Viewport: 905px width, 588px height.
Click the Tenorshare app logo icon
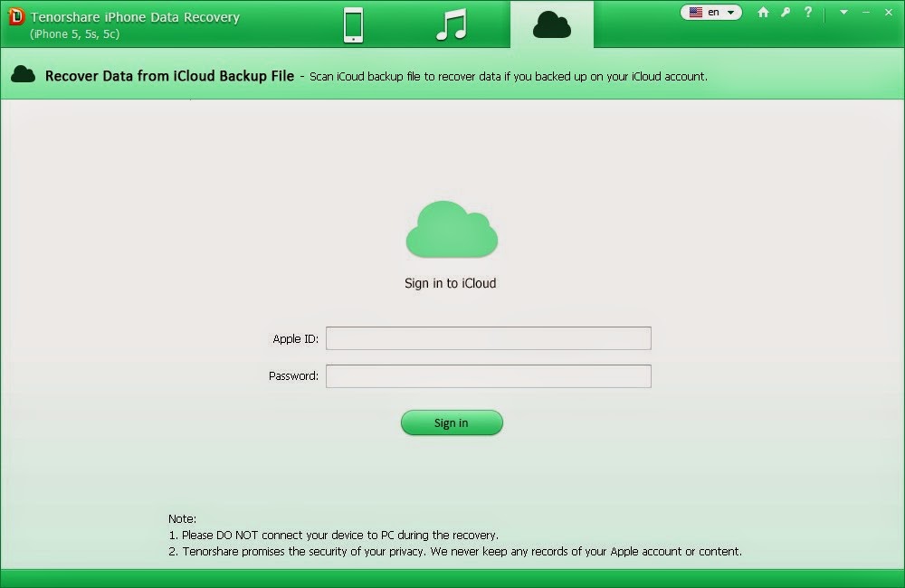[x=16, y=16]
